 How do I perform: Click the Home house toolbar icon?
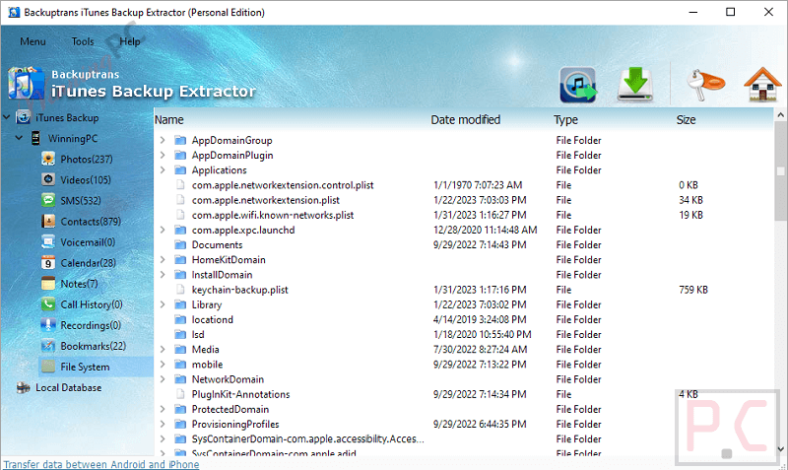click(x=762, y=84)
